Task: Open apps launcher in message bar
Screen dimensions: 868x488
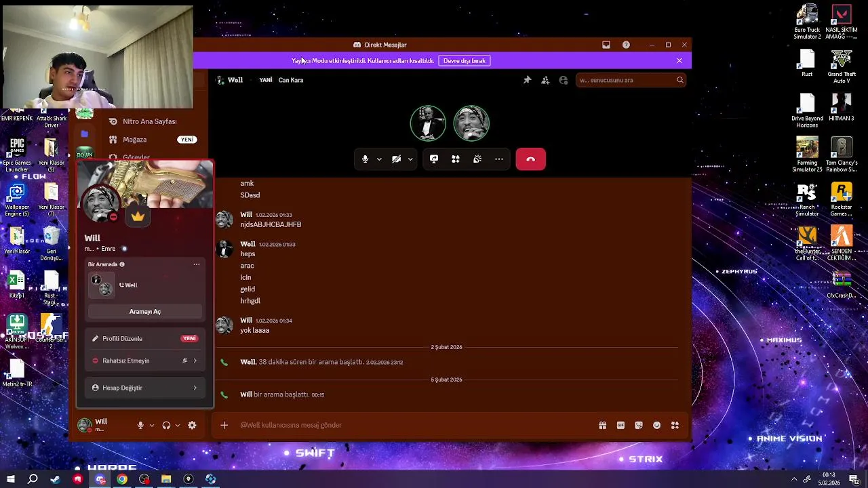Action: [x=675, y=425]
